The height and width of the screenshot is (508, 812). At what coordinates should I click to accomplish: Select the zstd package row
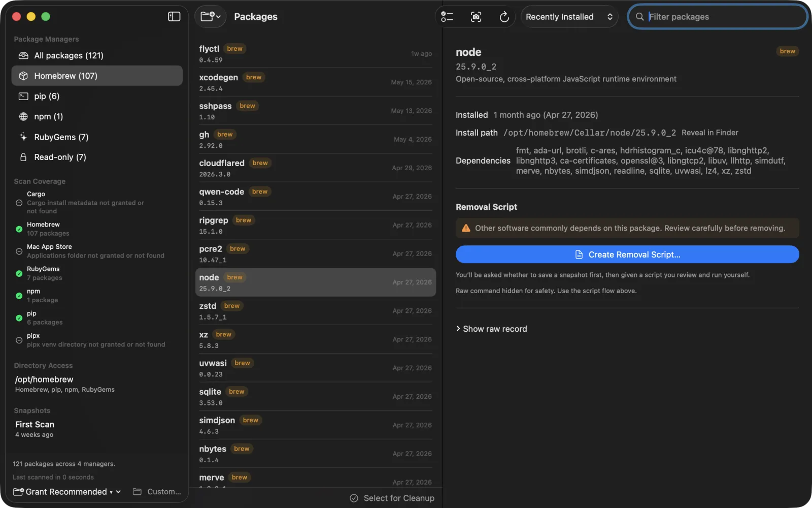pyautogui.click(x=316, y=311)
